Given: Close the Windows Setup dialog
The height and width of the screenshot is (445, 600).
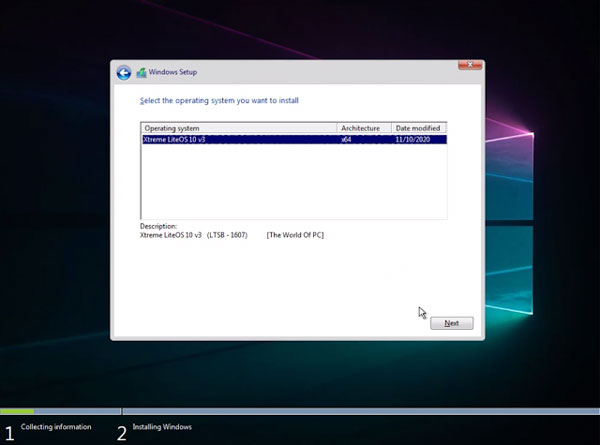Looking at the screenshot, I should pos(470,65).
